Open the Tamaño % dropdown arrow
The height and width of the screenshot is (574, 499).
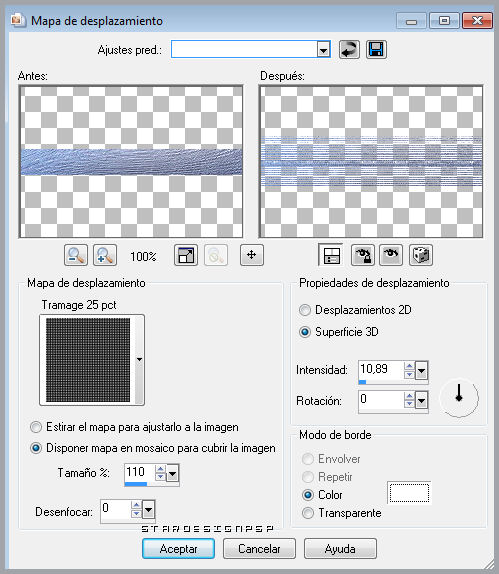pyautogui.click(x=172, y=474)
